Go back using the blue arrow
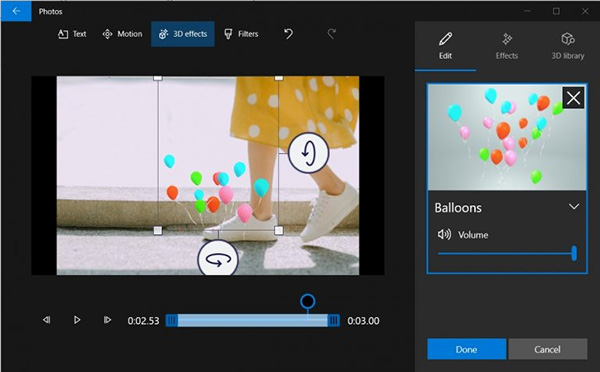Viewport: 600px width, 372px height. tap(16, 11)
